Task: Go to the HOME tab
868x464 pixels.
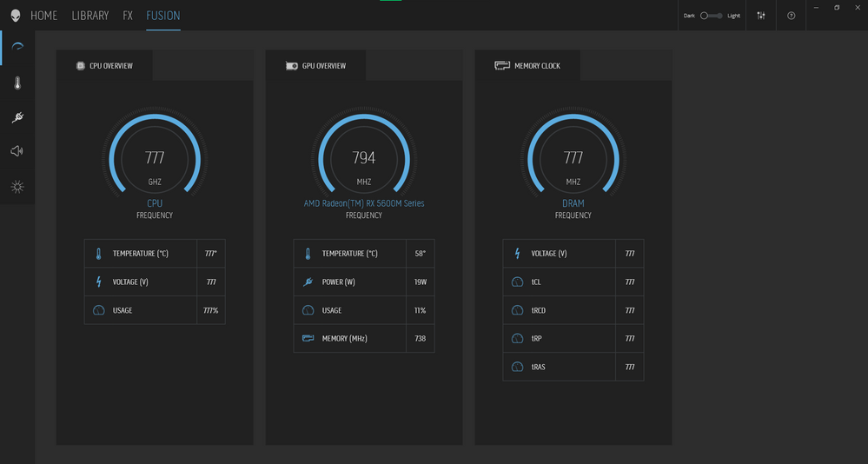Action: pyautogui.click(x=43, y=16)
